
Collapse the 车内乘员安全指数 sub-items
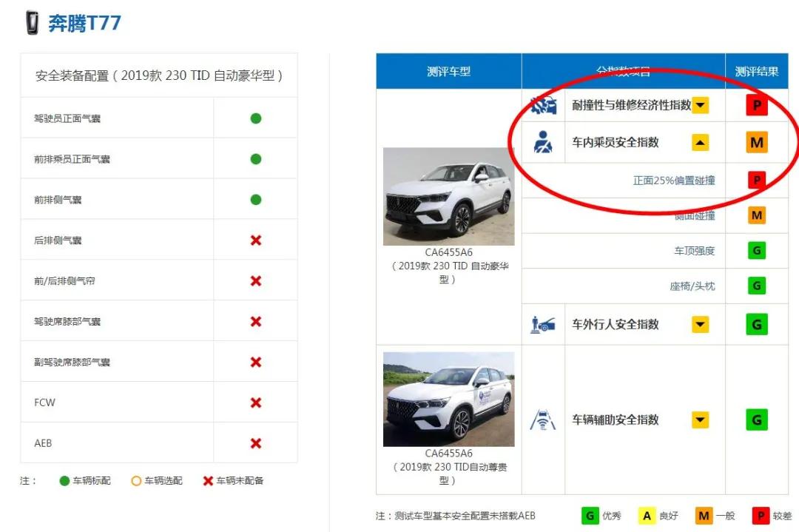(x=700, y=142)
